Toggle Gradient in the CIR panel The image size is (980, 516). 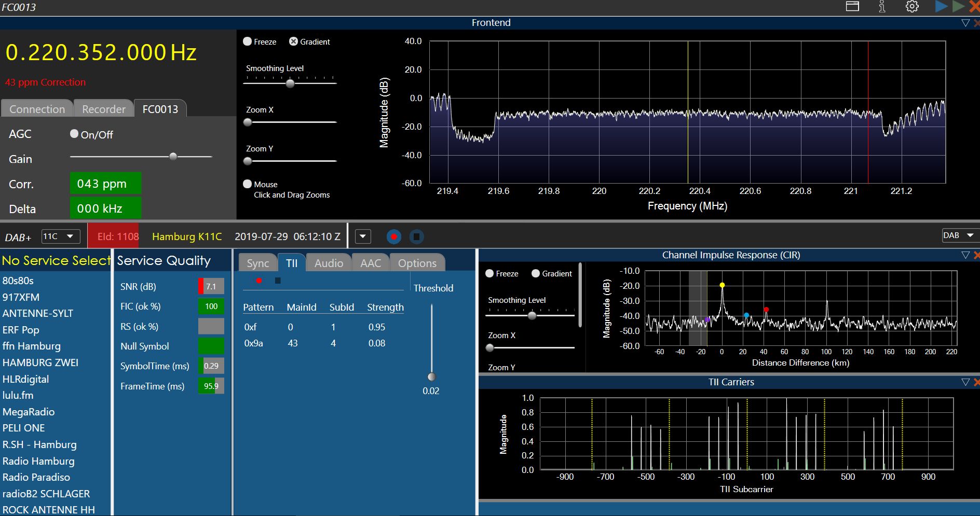(536, 273)
